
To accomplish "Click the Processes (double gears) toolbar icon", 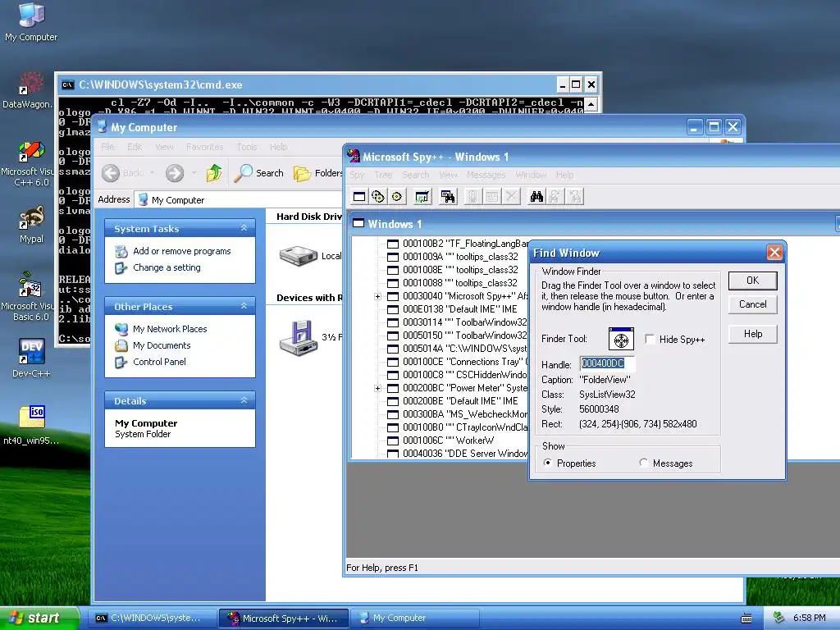I will click(378, 197).
